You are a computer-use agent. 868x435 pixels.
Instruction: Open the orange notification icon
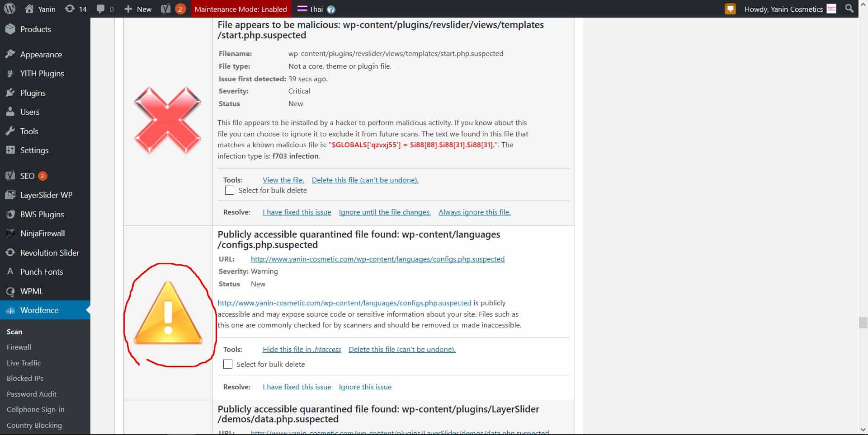(730, 9)
